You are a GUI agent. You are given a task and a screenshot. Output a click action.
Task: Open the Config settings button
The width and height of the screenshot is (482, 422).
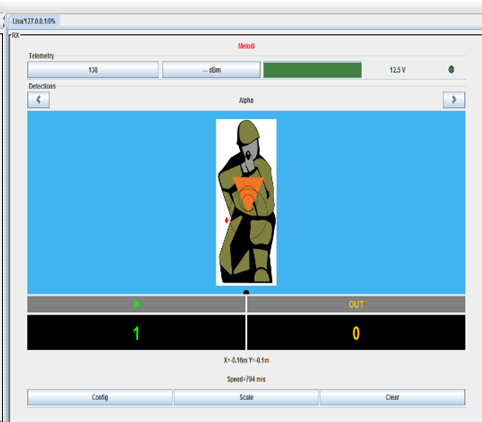pos(100,397)
